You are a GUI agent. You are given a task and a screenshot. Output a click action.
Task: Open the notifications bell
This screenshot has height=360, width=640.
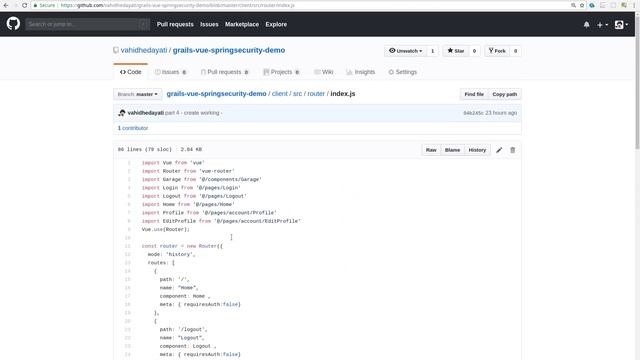587,24
